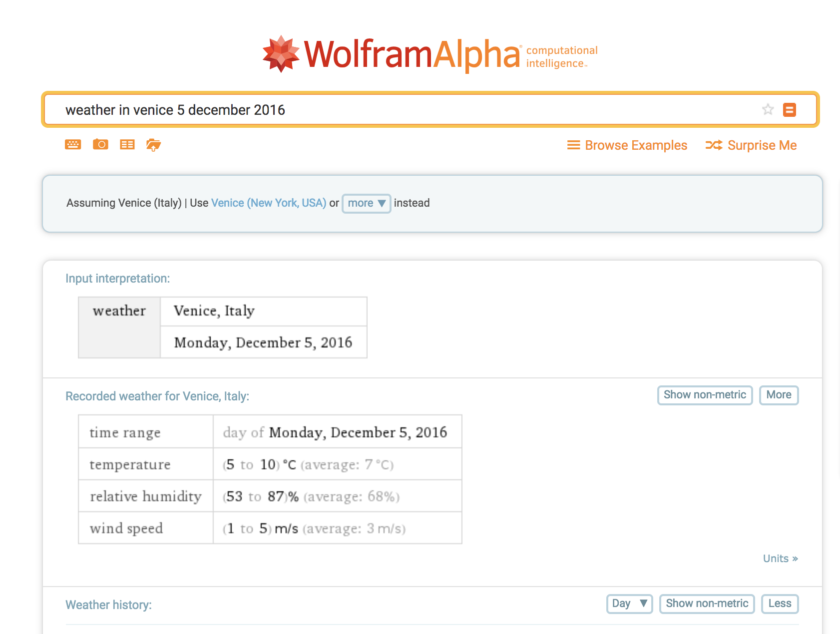Click the wind speed value '(1 to 5) m/s'
This screenshot has height=634, width=840.
pos(260,529)
